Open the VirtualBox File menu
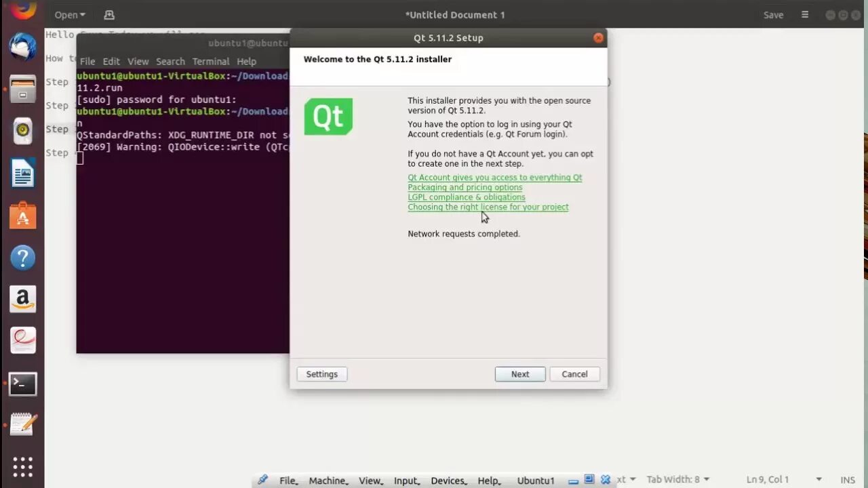The height and width of the screenshot is (488, 868). click(x=289, y=481)
